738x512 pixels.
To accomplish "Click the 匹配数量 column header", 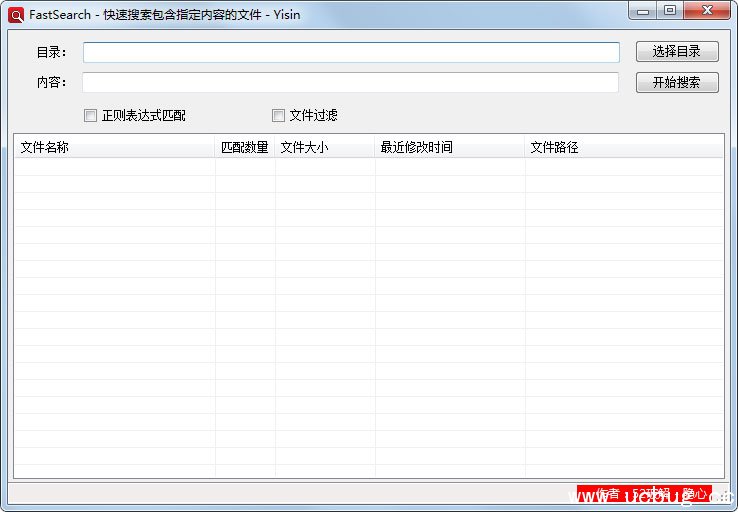I will pos(245,147).
